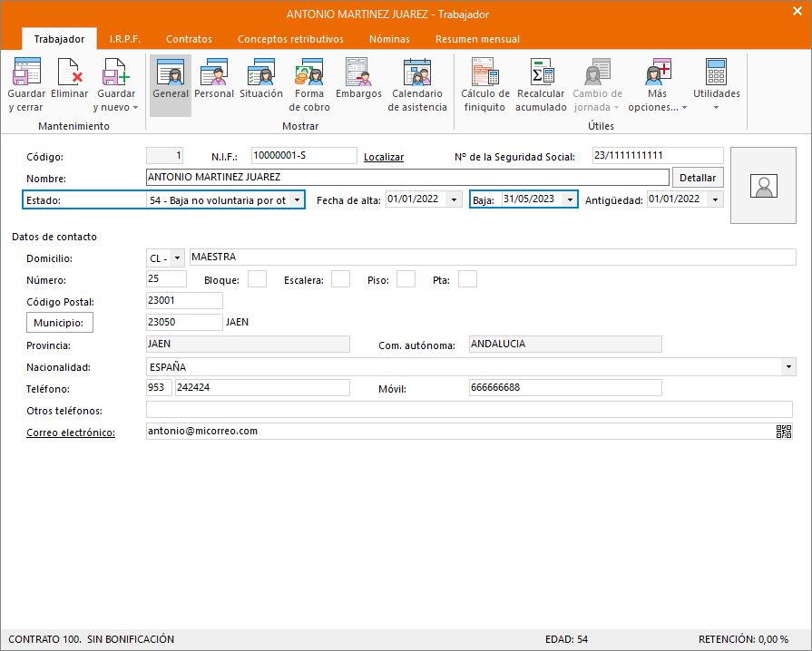
Task: Open the Fecha de alta date picker
Action: coord(454,200)
